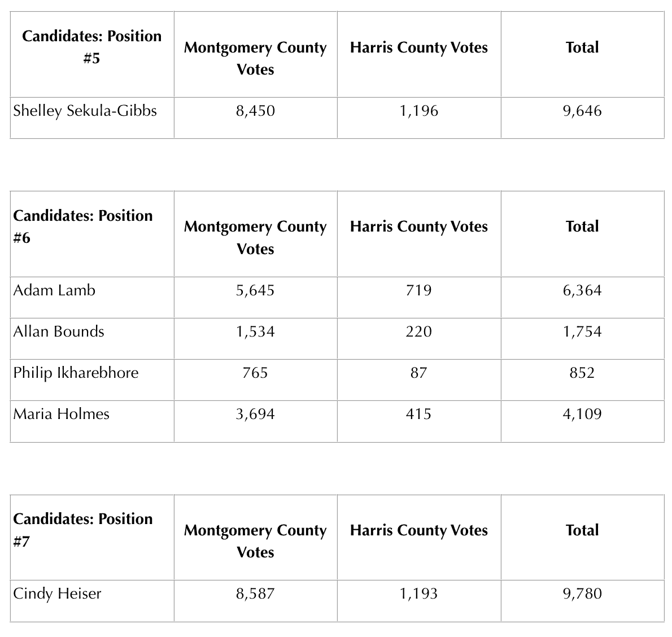Select the 8,450 Montgomery County votes cell

click(x=255, y=111)
